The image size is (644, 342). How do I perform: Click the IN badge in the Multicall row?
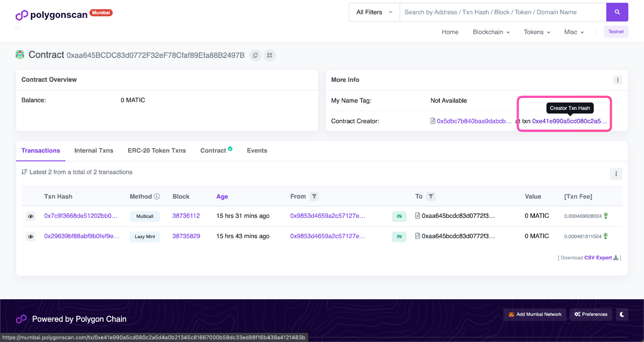399,216
